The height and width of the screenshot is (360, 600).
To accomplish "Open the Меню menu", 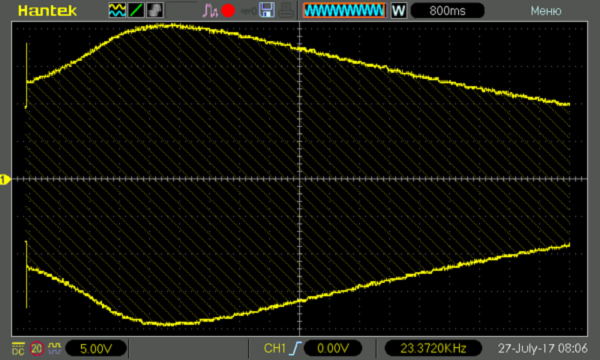I will (x=546, y=11).
